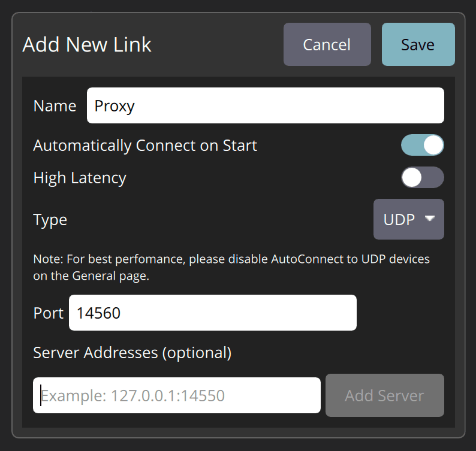476x451 pixels.
Task: Cancel adding the new link
Action: click(x=327, y=44)
